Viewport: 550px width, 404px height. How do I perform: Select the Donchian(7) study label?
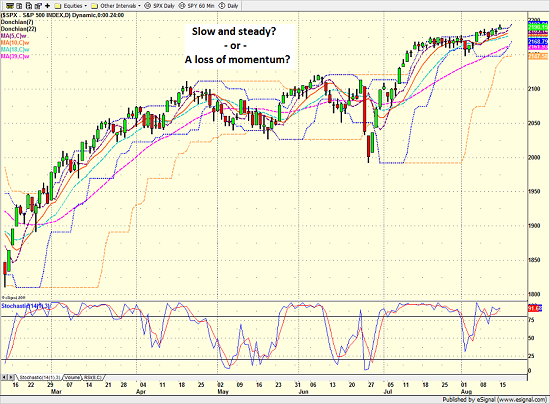point(17,22)
